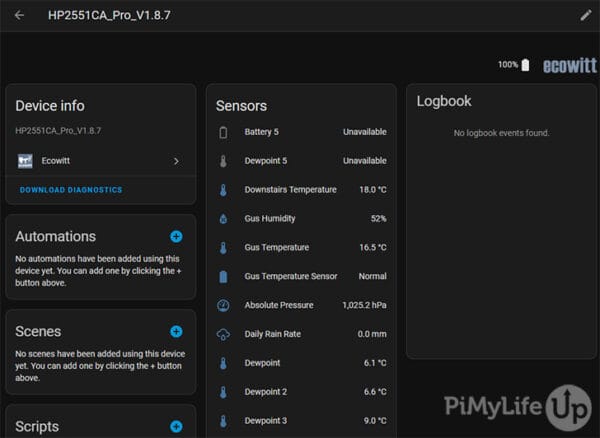The height and width of the screenshot is (438, 600).
Task: Select the Gus Temperature Sensor battery row
Action: pyautogui.click(x=300, y=276)
